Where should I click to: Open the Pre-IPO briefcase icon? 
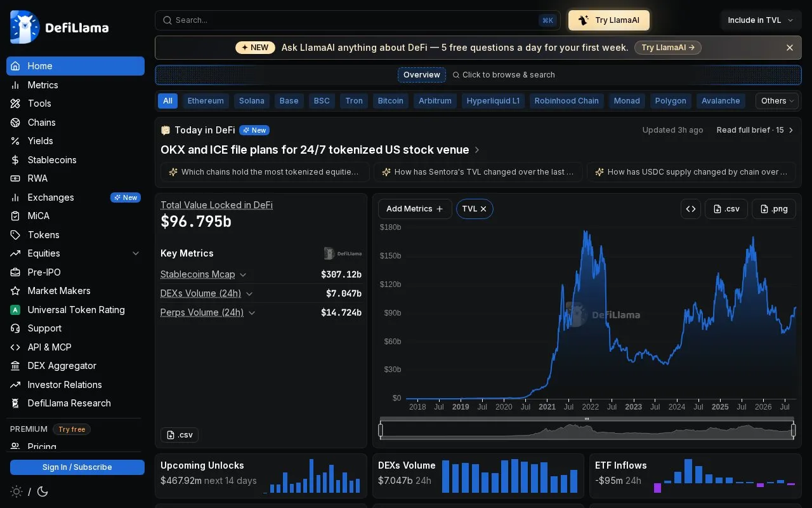coord(15,272)
